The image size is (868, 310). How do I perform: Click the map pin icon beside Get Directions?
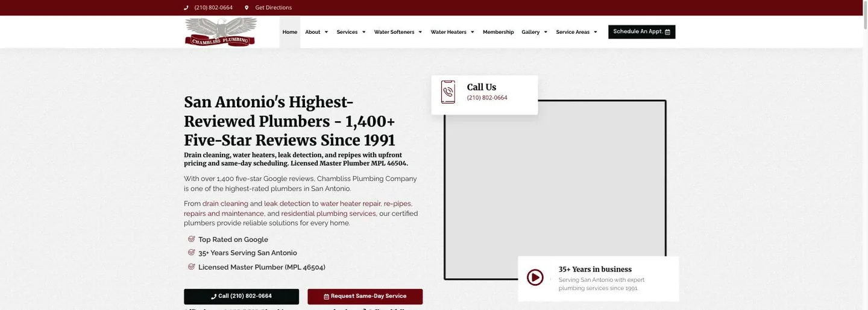247,8
